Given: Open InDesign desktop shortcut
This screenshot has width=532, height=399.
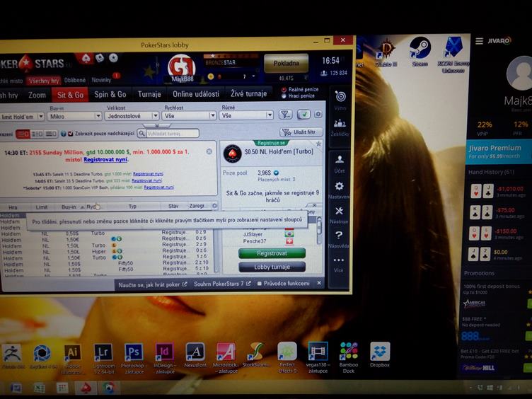Looking at the screenshot, I should pyautogui.click(x=165, y=358).
